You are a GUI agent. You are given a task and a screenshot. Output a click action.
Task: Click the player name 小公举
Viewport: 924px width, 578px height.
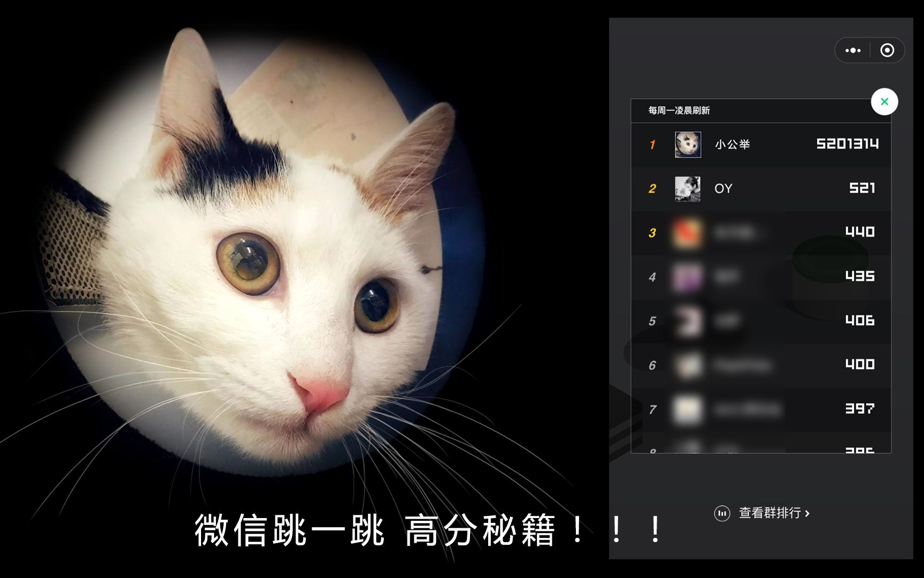click(733, 144)
